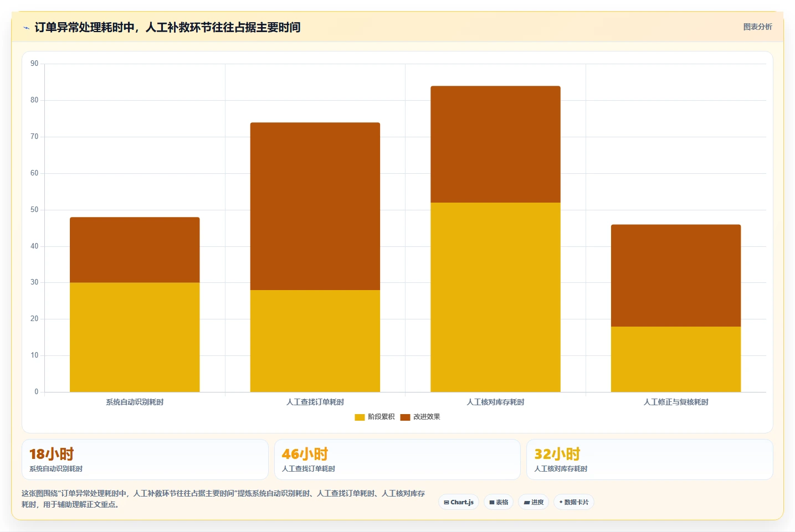The width and height of the screenshot is (795, 532).
Task: Click the brown segment of 人工修正与复核耗时 bar
Action: (x=676, y=276)
